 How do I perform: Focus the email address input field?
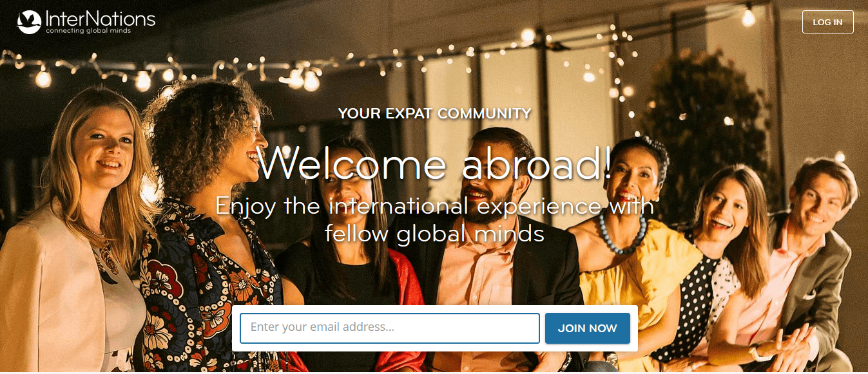pyautogui.click(x=390, y=328)
